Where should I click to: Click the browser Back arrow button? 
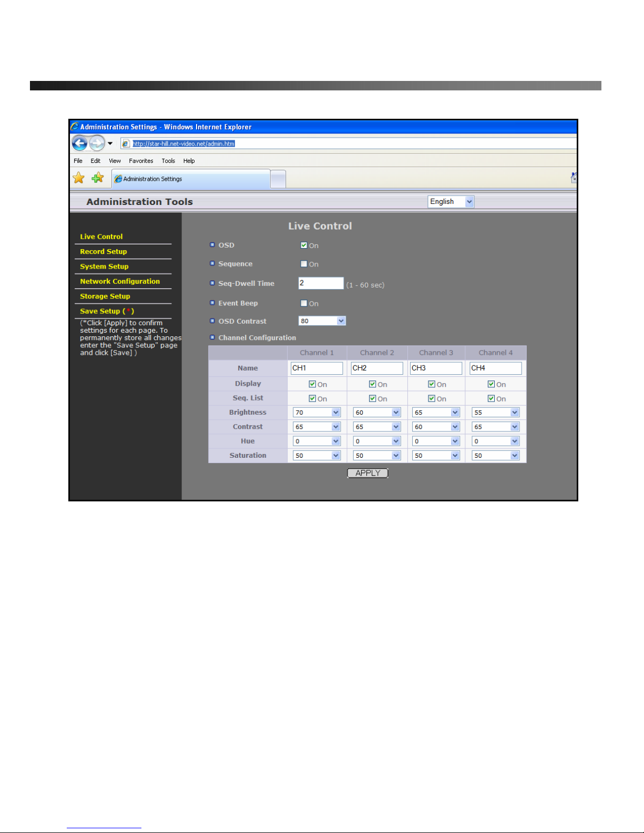(79, 143)
